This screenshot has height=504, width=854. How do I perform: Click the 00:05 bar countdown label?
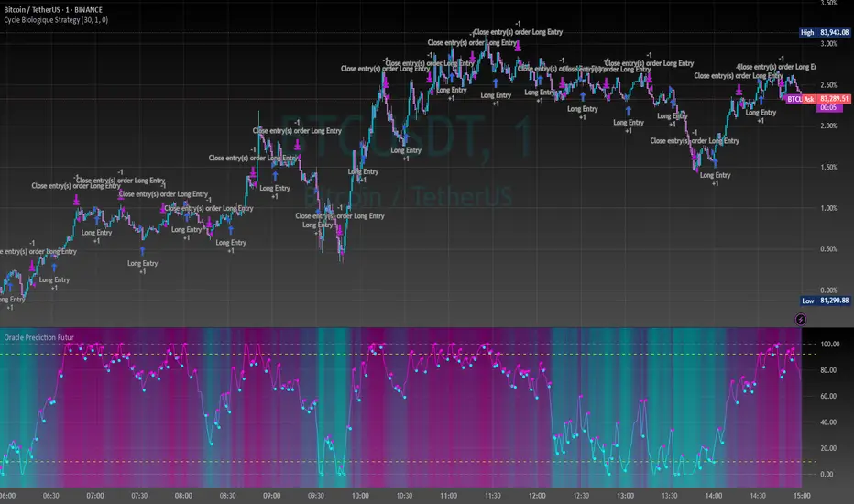pos(828,108)
